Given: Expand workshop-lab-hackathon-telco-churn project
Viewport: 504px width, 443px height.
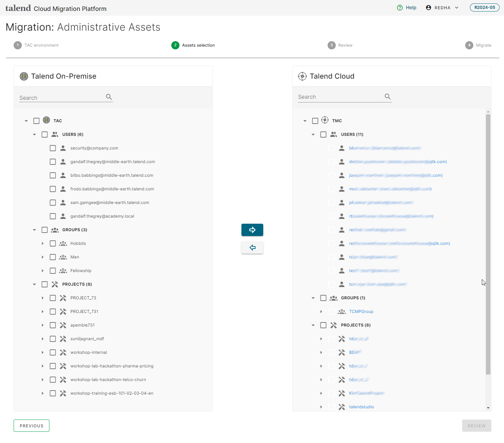Looking at the screenshot, I should (43, 380).
